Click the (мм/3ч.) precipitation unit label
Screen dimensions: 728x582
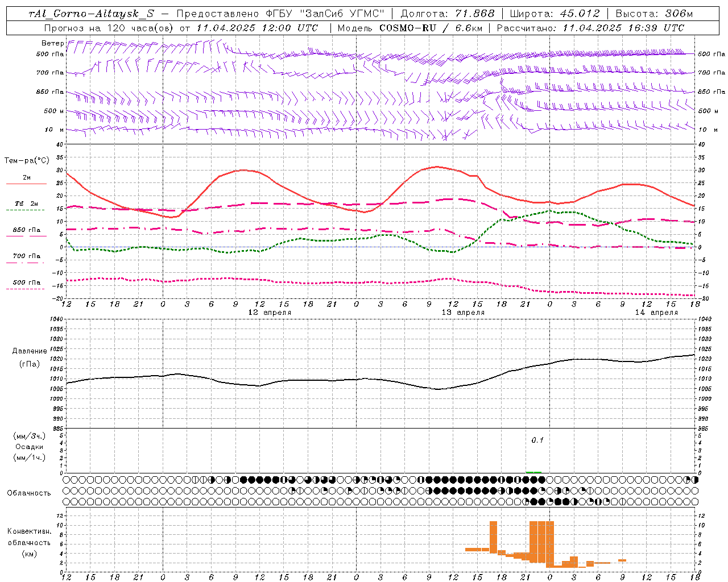click(x=30, y=436)
